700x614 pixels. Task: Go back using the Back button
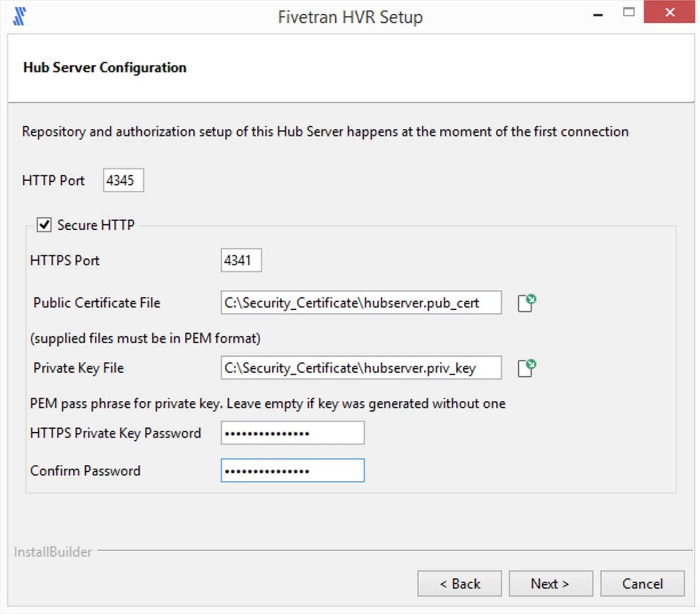pos(459,584)
